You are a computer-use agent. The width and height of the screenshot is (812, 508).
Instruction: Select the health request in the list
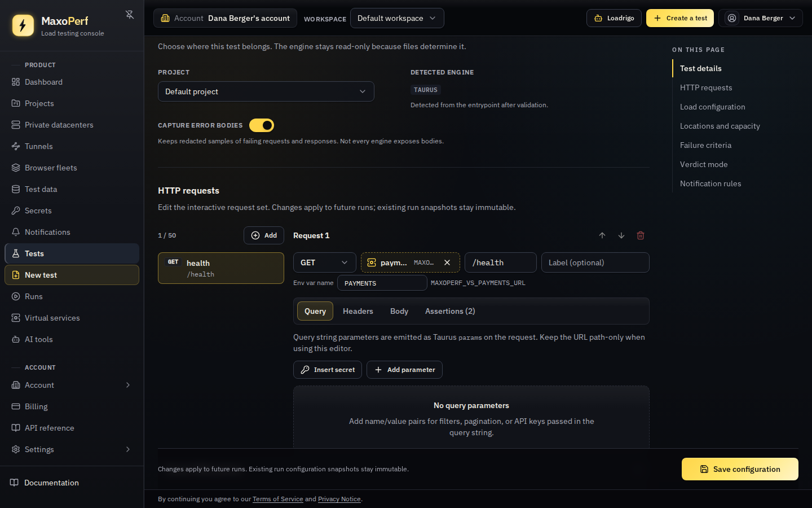221,268
